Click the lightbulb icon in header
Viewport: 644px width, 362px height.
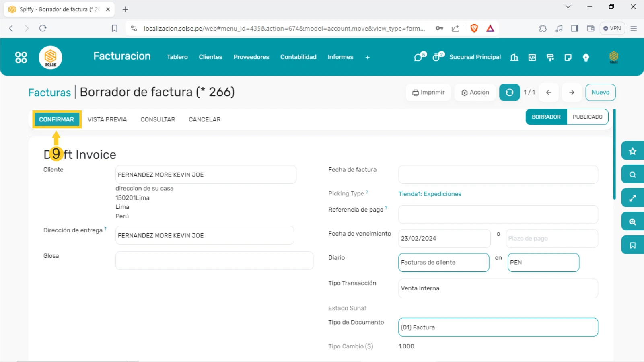coord(586,58)
